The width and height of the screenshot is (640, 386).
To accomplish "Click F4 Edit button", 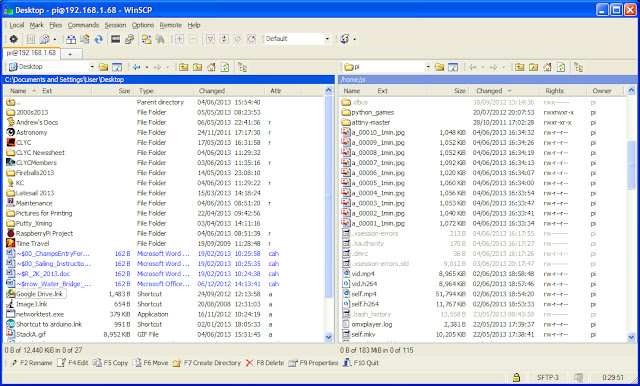I will tap(73, 363).
